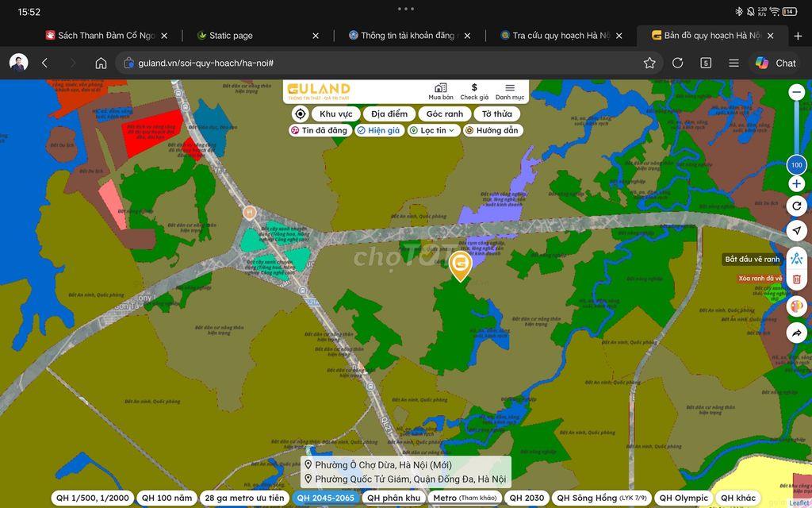Image resolution: width=812 pixels, height=508 pixels.
Task: Start drawing a boundary (Bắt đầu vẽ ranh)
Action: [x=796, y=258]
